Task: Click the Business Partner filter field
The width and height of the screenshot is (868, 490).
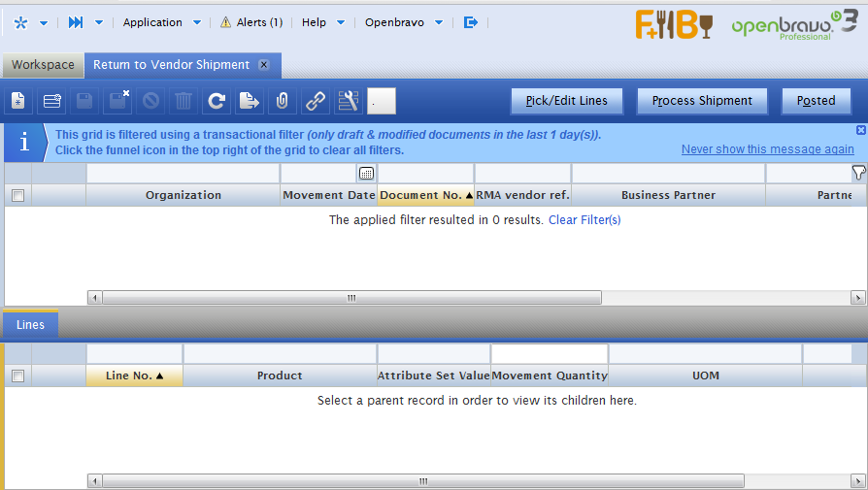Action: pyautogui.click(x=668, y=174)
